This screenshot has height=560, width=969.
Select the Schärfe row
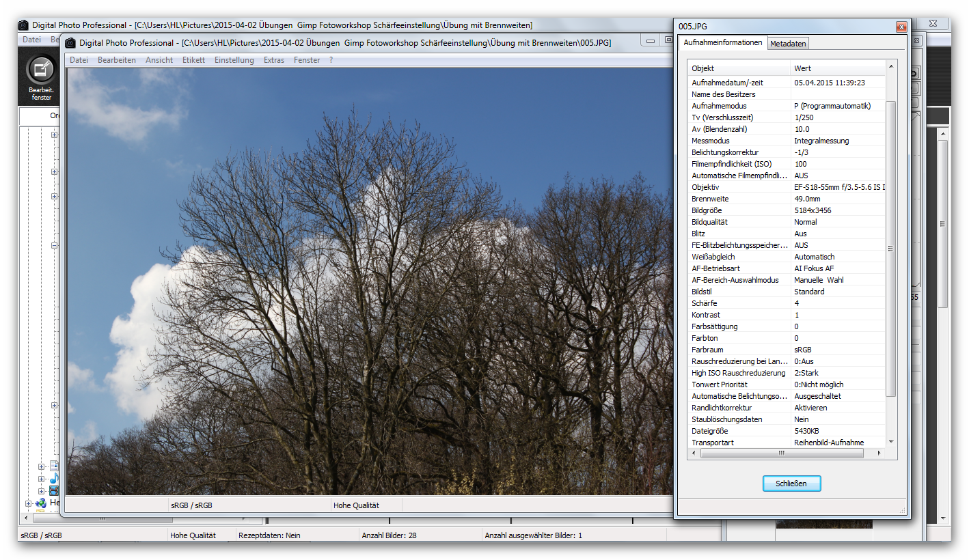tap(787, 303)
